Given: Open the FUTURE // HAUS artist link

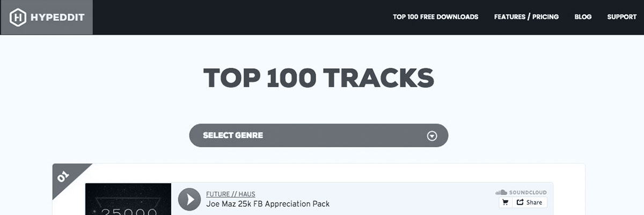Looking at the screenshot, I should pos(230,193).
